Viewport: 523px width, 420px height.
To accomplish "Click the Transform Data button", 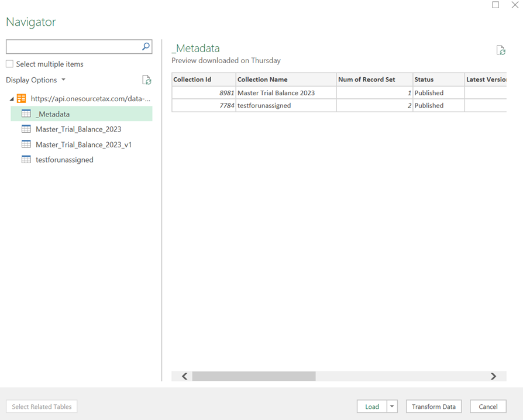I will [433, 407].
